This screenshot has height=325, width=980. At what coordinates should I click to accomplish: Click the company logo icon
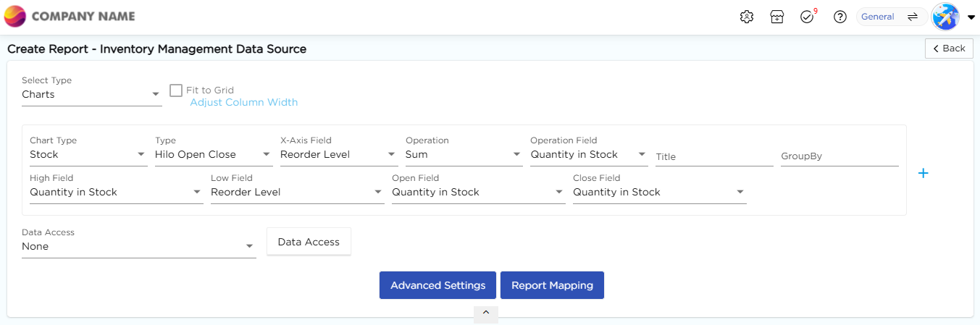pos(15,17)
